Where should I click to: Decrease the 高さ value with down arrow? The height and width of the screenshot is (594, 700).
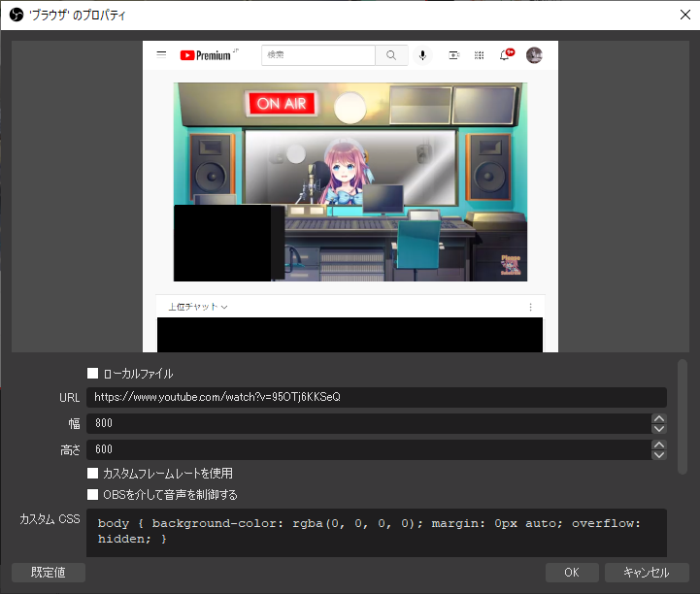pos(659,455)
